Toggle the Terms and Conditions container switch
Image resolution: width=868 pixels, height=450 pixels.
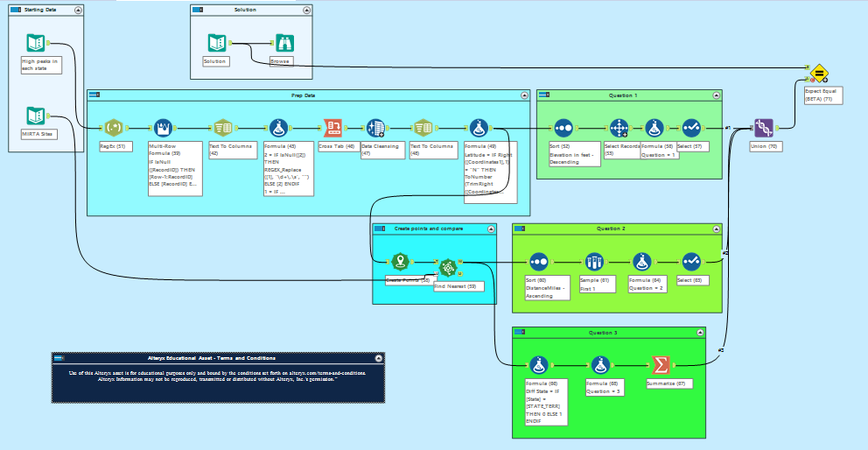(59, 358)
